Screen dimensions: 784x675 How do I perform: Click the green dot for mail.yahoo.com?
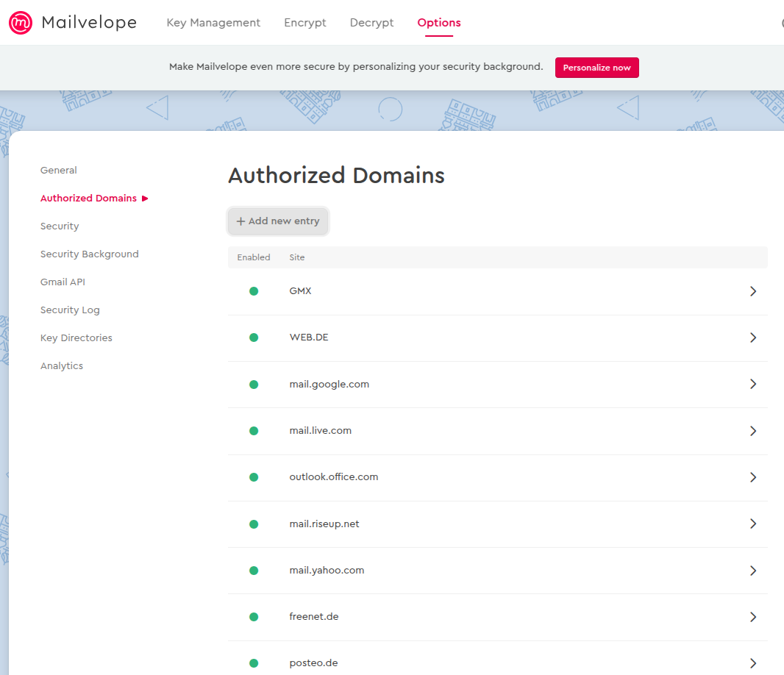click(x=254, y=571)
